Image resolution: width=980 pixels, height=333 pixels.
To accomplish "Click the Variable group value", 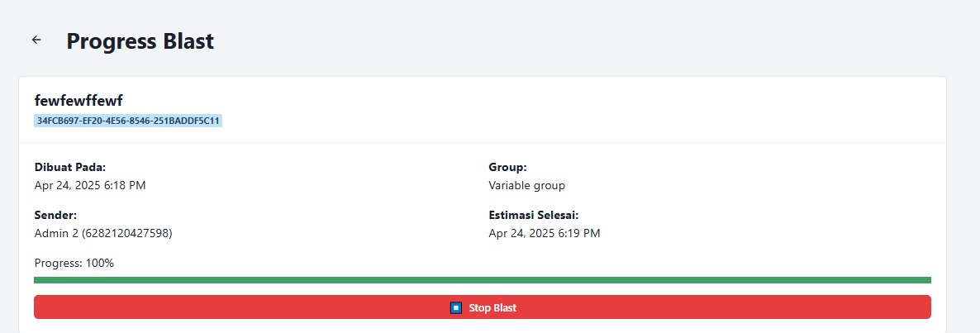I will [x=527, y=186].
